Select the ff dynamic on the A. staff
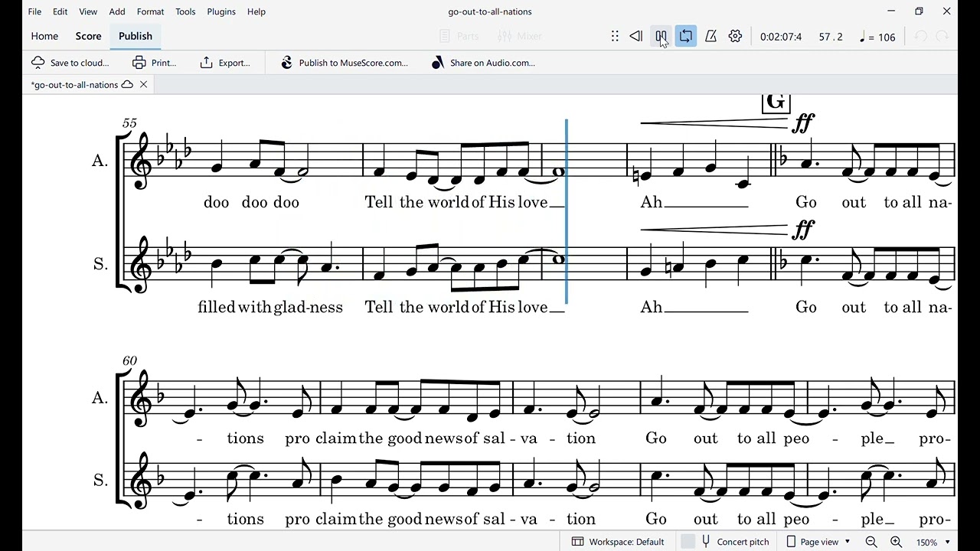 [x=803, y=123]
